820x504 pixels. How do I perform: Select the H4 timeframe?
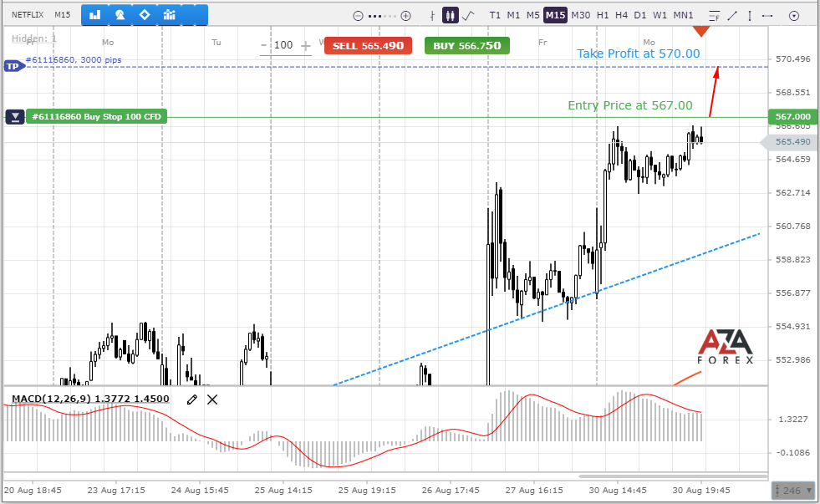621,15
